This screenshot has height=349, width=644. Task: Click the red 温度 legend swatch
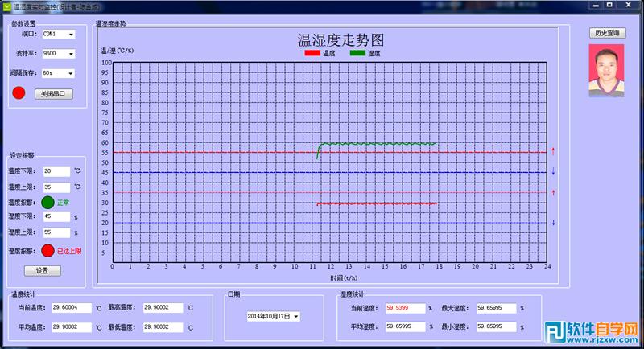[x=312, y=53]
